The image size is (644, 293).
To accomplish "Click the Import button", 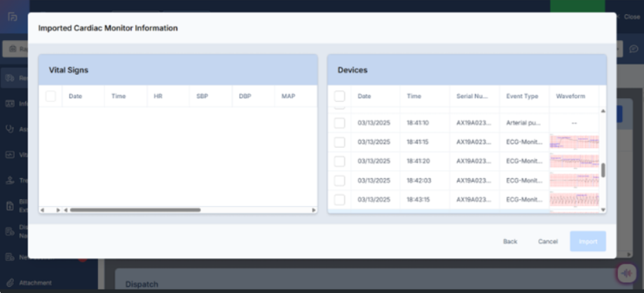I will pos(588,241).
